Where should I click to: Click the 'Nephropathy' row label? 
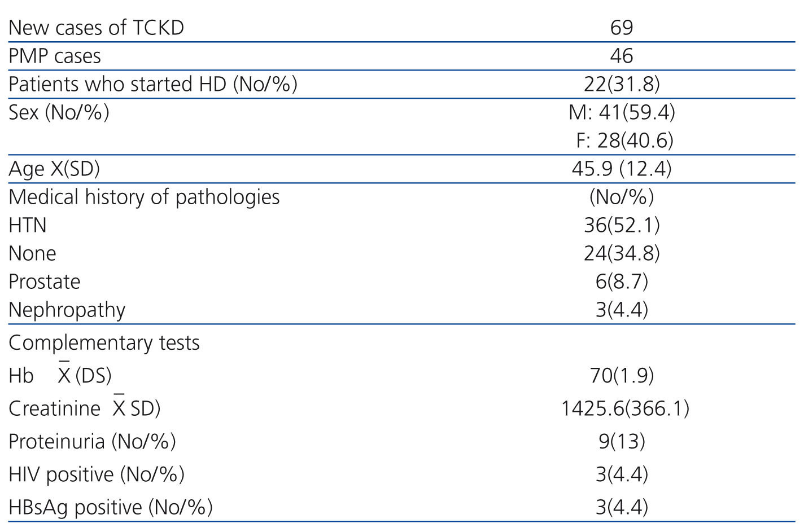tap(67, 310)
